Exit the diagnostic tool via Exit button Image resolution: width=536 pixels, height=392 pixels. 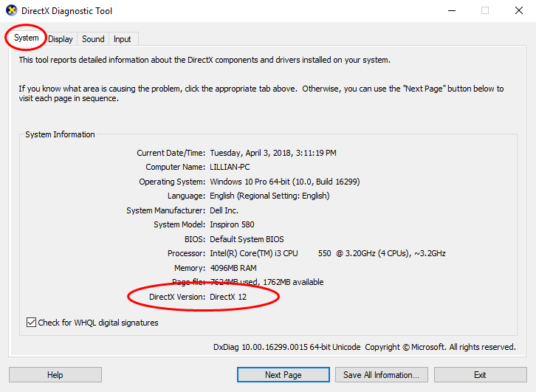(x=480, y=375)
